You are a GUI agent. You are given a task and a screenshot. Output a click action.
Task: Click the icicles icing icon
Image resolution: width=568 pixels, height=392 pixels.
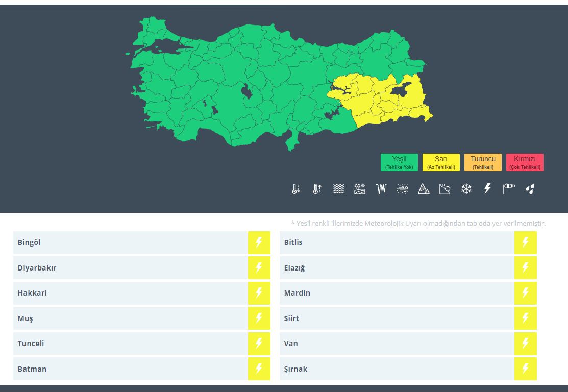tap(381, 189)
